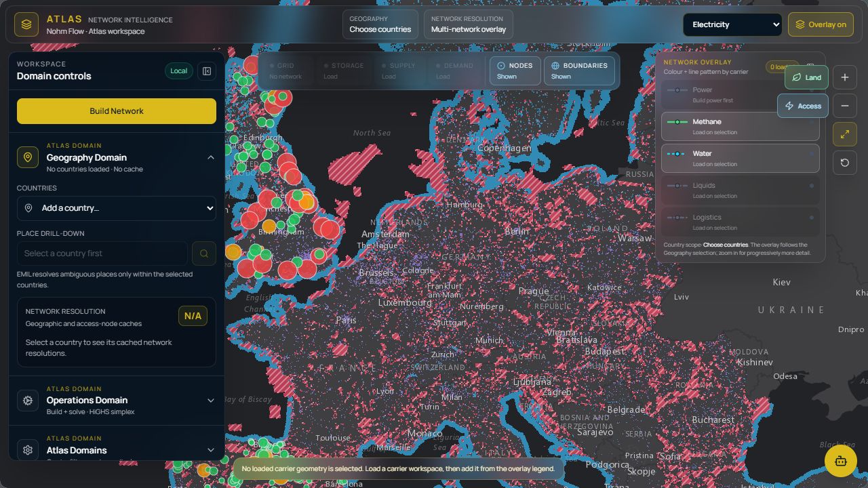Click the Logistics line-pattern legend icon
Viewport: 868px width, 488px height.
pos(677,218)
